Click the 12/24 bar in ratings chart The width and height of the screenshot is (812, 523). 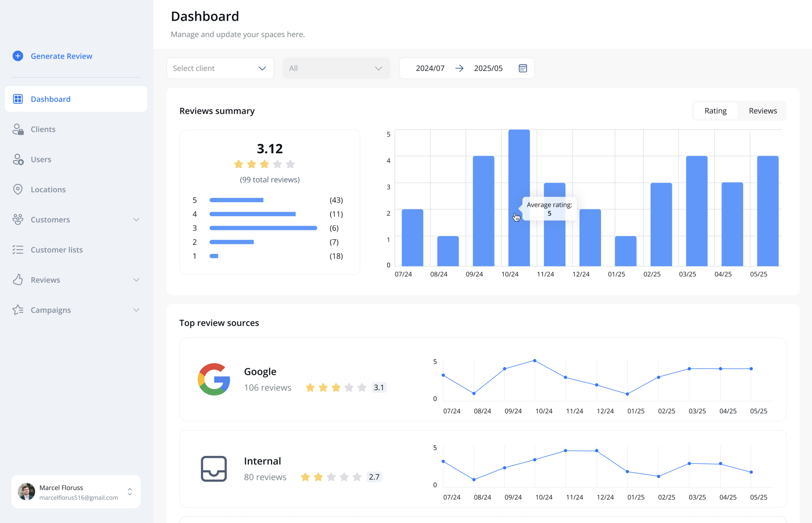[x=590, y=237]
